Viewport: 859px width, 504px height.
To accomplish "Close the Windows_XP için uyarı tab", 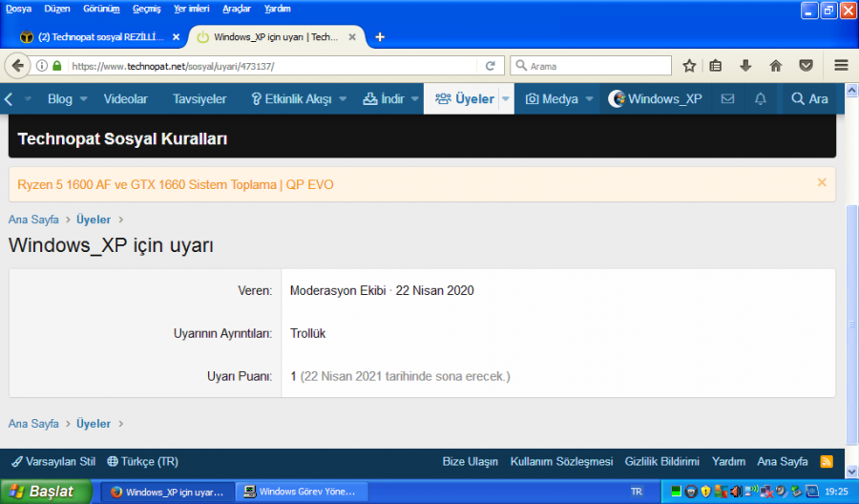I will tap(352, 37).
